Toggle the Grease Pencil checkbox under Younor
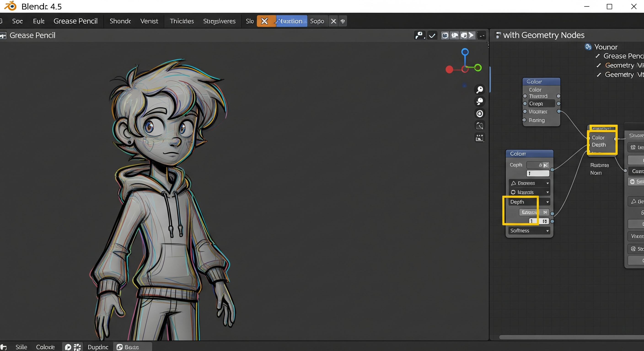Screen dimensions: 644x351 click(598, 56)
